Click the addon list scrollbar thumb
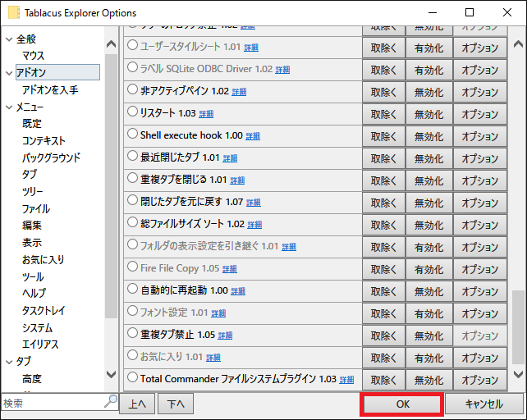 click(x=518, y=327)
